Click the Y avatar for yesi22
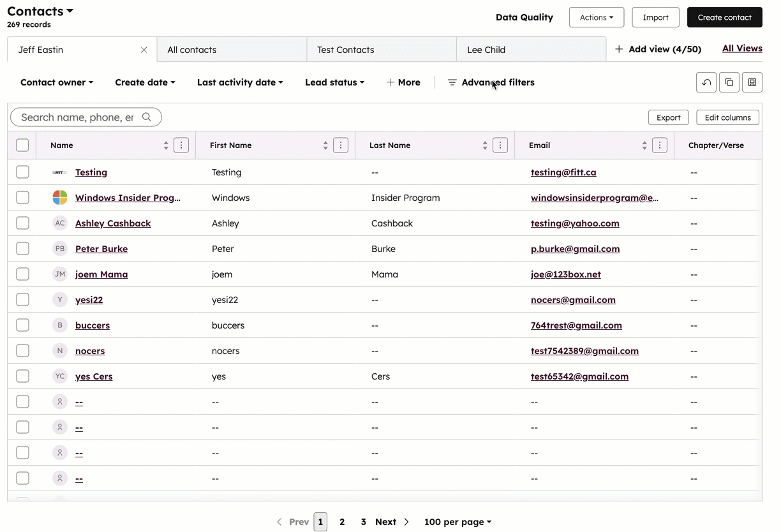781x532 pixels. tap(60, 300)
